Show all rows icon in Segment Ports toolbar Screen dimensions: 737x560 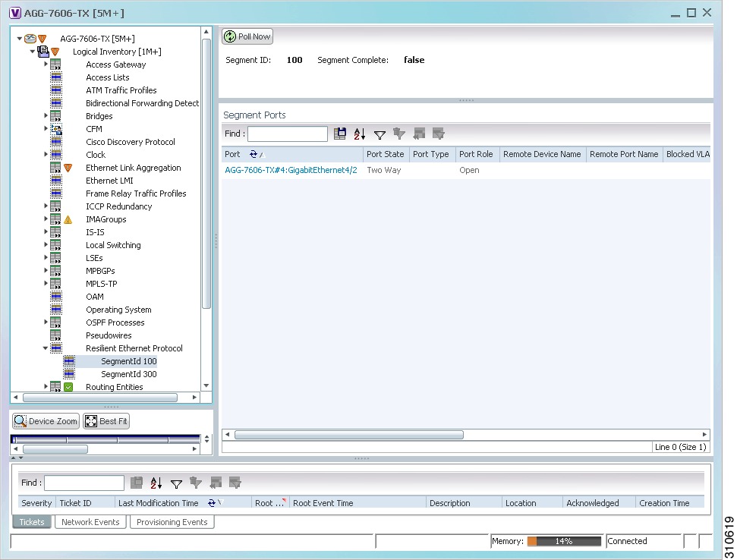coord(419,134)
